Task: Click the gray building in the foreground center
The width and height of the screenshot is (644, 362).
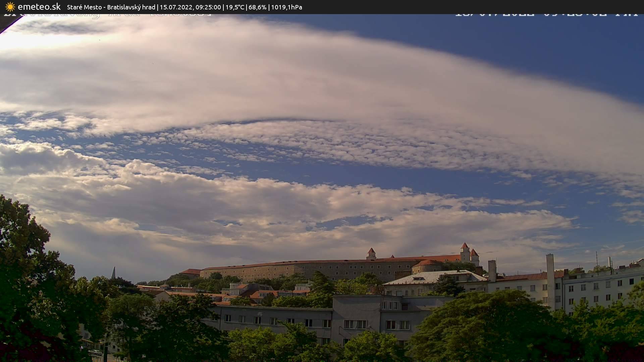Action: 356,312
